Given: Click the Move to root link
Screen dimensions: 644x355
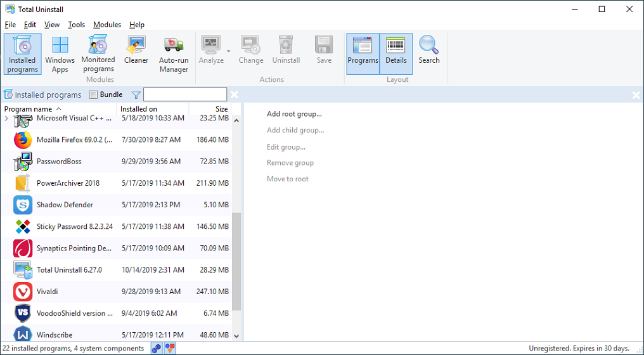Looking at the screenshot, I should click(288, 179).
